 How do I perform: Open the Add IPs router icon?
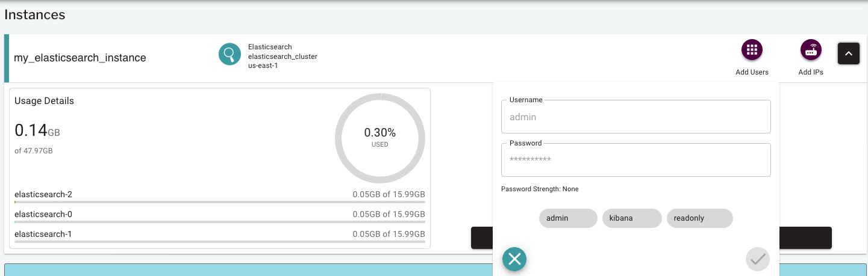coord(811,51)
